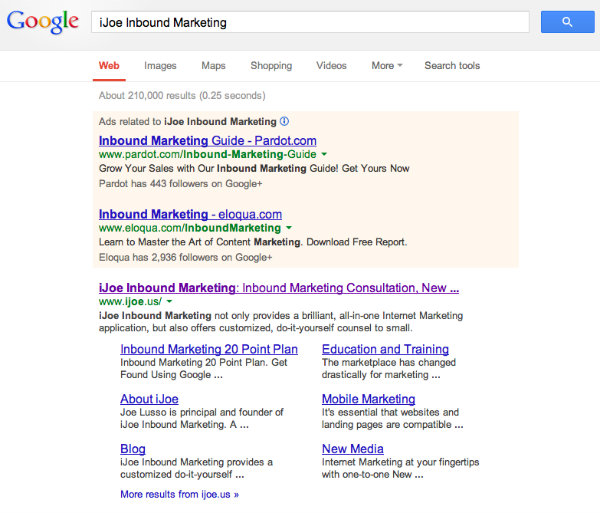Expand arrow next to eloqua.com URL
The image size is (600, 513).
(x=289, y=228)
